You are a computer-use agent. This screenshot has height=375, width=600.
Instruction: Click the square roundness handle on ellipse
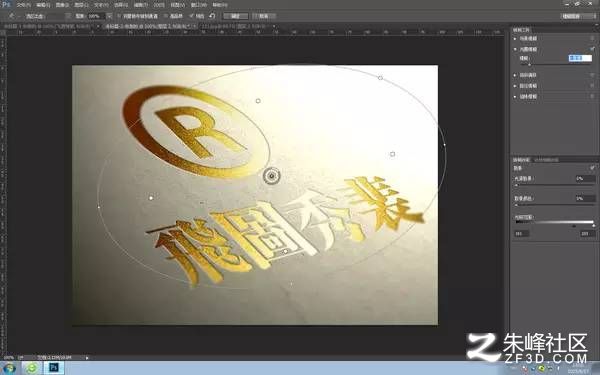coord(392,154)
